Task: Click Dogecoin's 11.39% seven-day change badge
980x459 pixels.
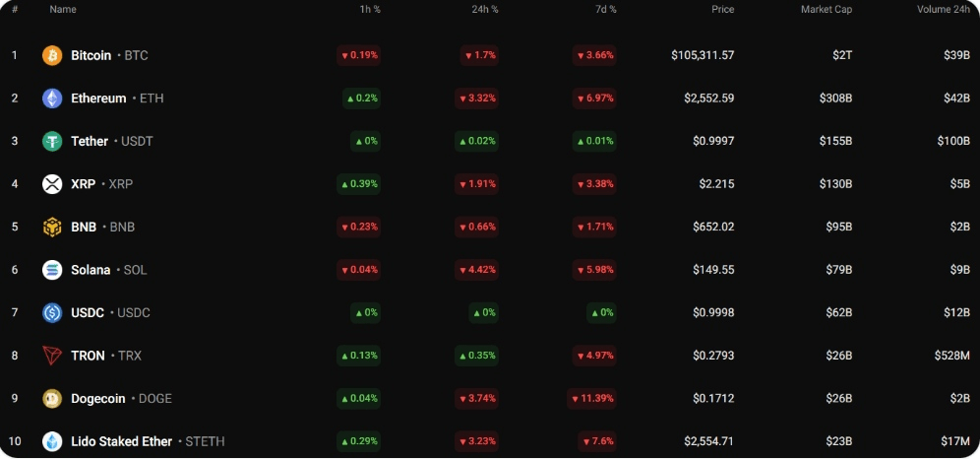Action: click(x=591, y=398)
